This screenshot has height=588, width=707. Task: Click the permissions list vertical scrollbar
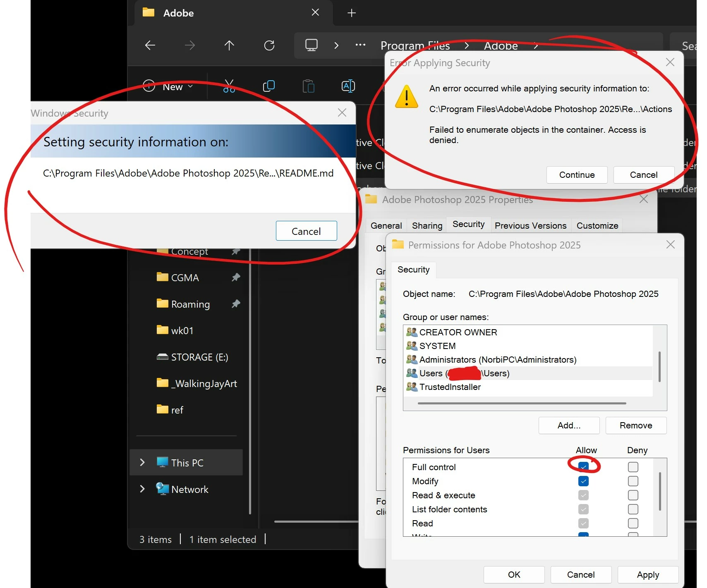click(x=659, y=491)
